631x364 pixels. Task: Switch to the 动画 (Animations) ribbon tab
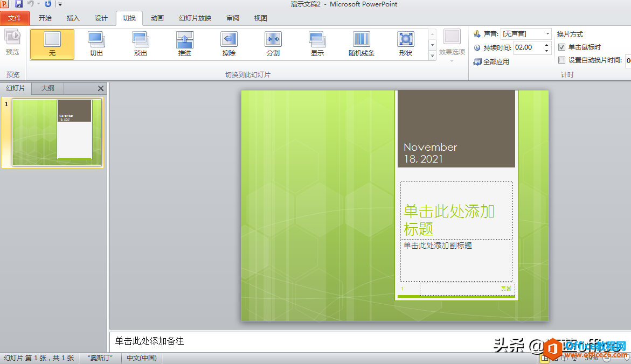[156, 18]
